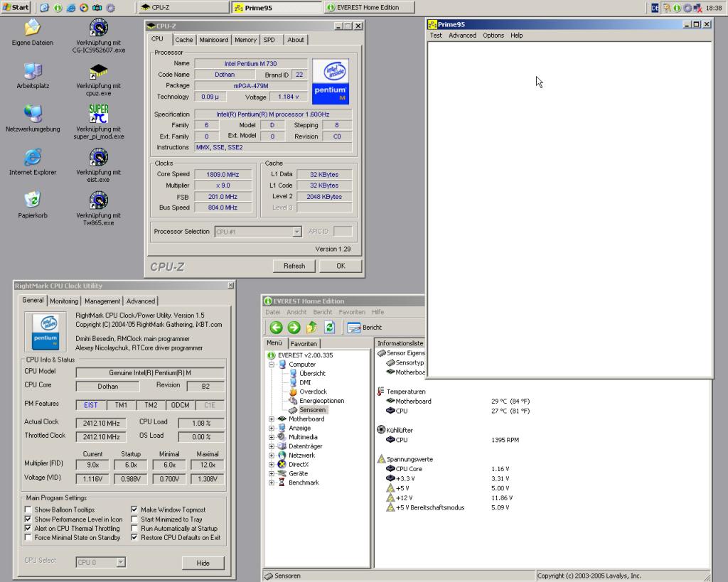This screenshot has height=582, width=728.
Task: Toggle Alert on CPU Thermal Throttling
Action: (x=28, y=528)
